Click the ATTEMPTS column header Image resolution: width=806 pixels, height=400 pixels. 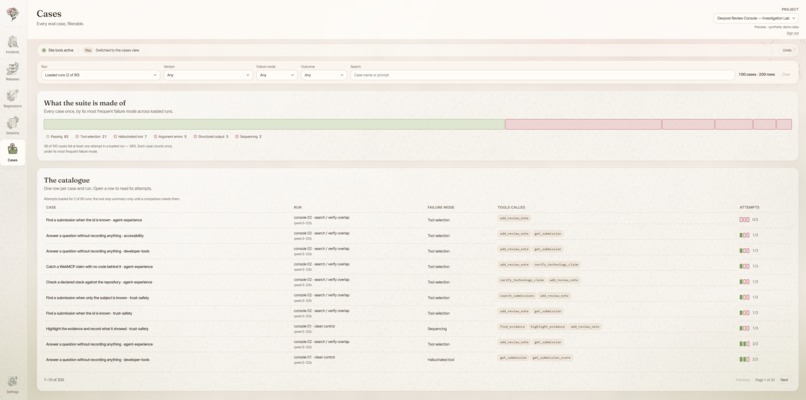(749, 207)
